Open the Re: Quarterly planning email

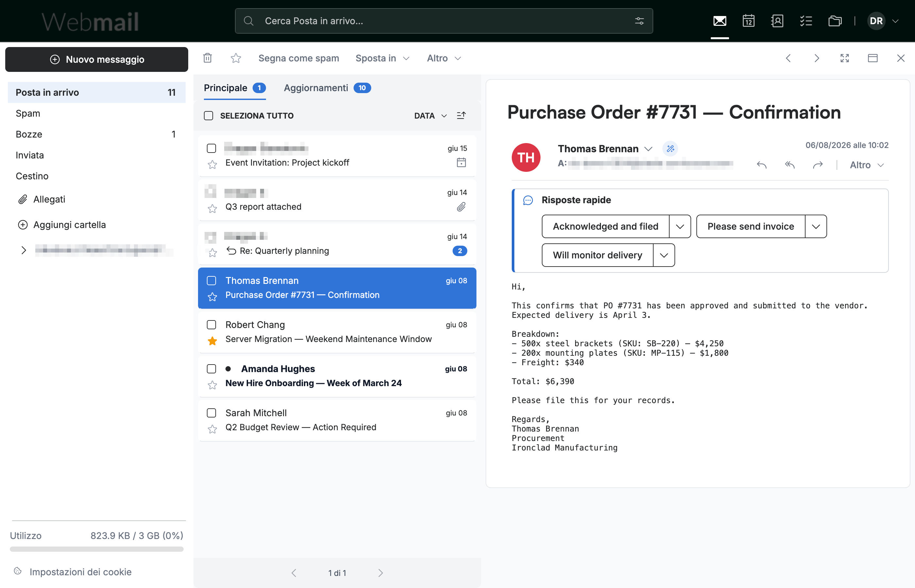click(x=337, y=244)
